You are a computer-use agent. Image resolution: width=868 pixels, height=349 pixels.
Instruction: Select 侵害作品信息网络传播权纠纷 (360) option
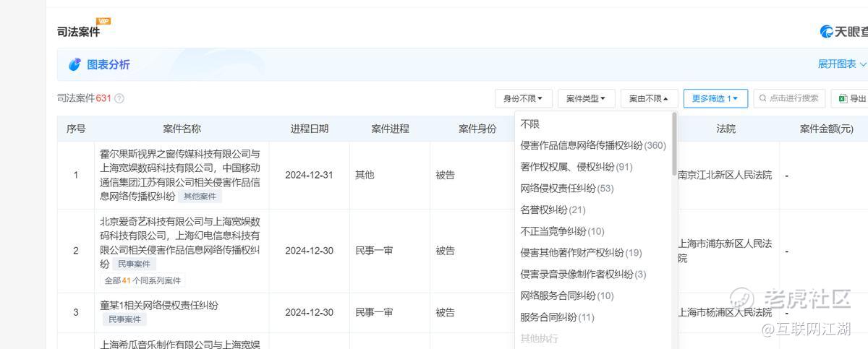point(593,145)
